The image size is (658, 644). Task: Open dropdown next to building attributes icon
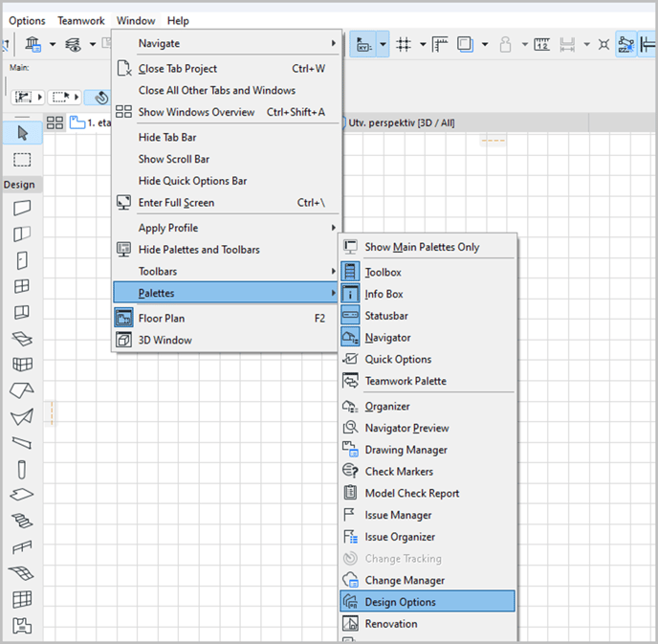click(x=53, y=44)
